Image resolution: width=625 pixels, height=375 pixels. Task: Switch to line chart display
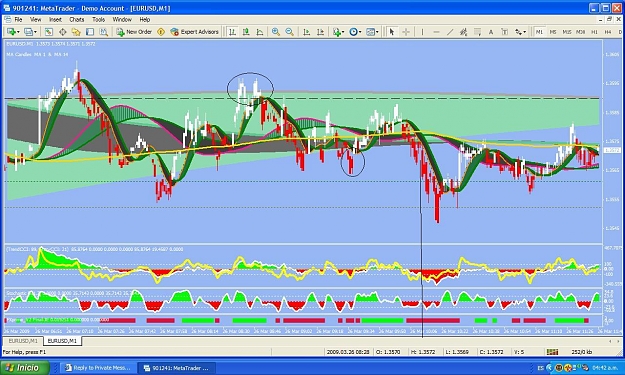pos(259,32)
